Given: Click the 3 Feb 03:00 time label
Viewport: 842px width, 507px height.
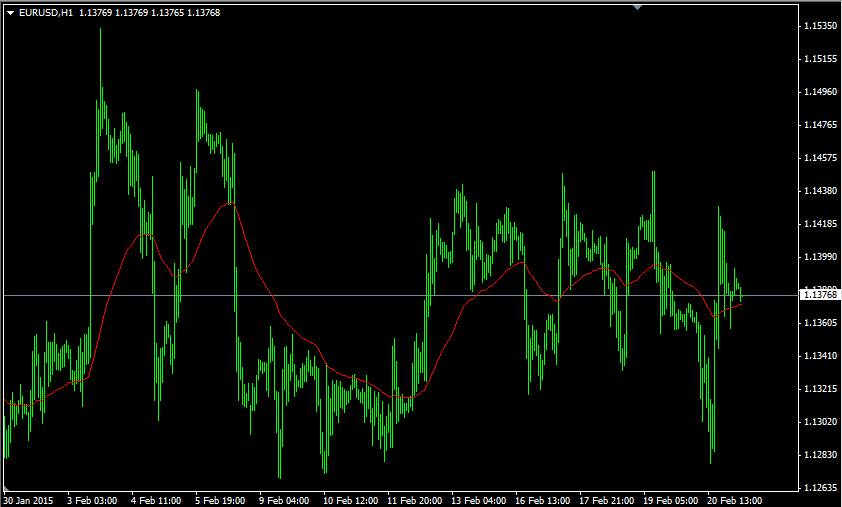Looking at the screenshot, I should (92, 501).
